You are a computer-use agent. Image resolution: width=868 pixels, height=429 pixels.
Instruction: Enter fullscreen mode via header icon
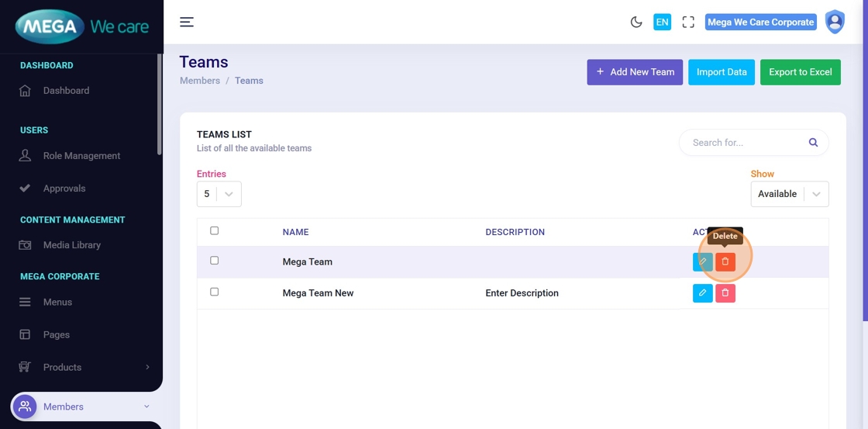688,22
